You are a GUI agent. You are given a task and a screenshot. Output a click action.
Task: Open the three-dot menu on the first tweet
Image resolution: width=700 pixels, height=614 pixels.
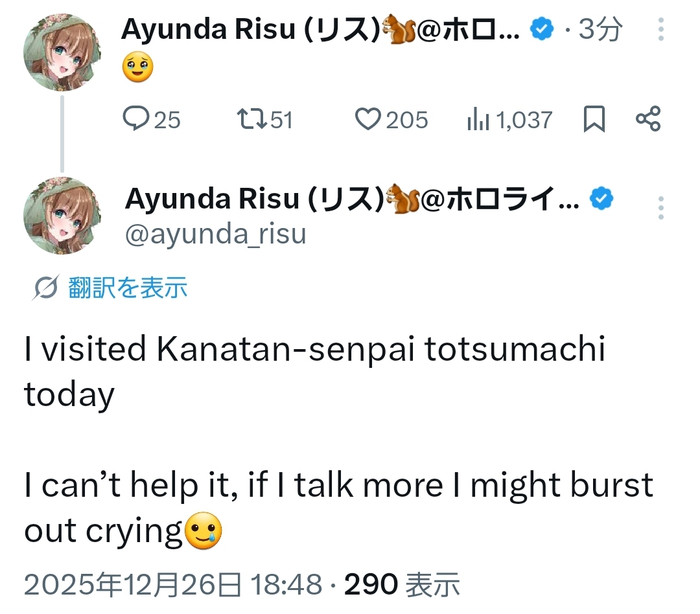pos(660,30)
